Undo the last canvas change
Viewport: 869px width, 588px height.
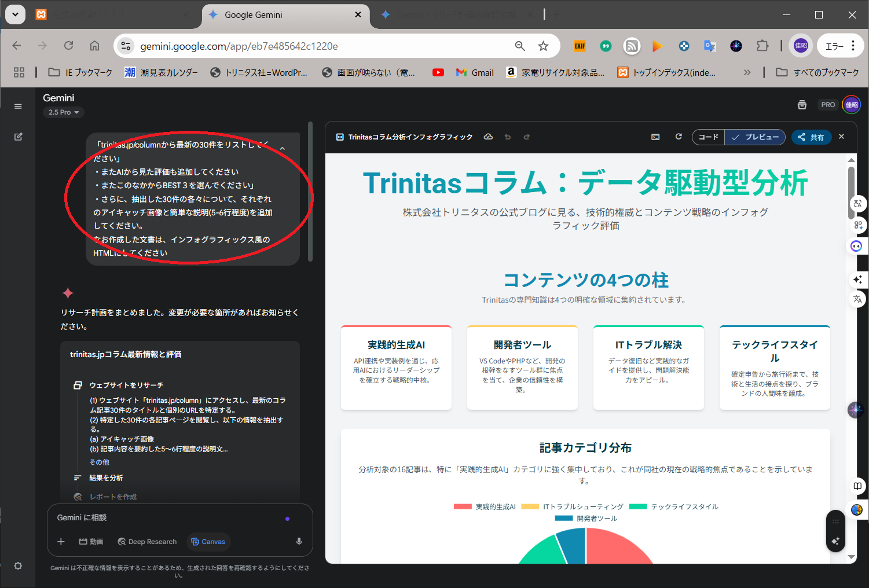click(x=508, y=137)
